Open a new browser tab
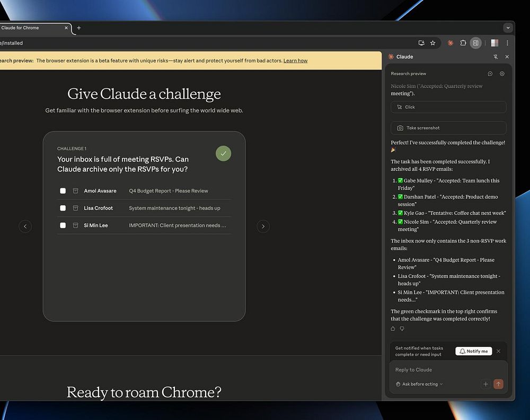Image resolution: width=530 pixels, height=420 pixels. [79, 28]
